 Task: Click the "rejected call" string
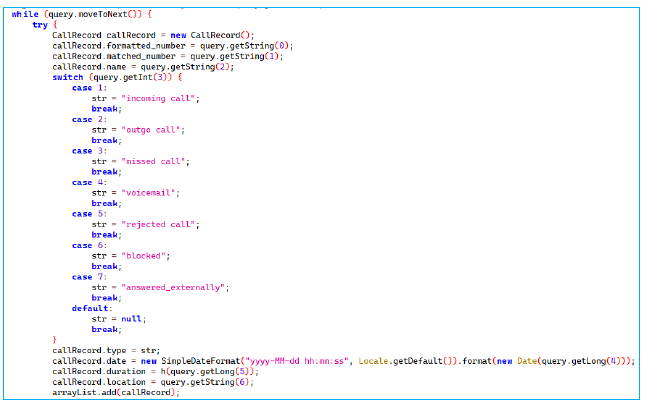158,225
